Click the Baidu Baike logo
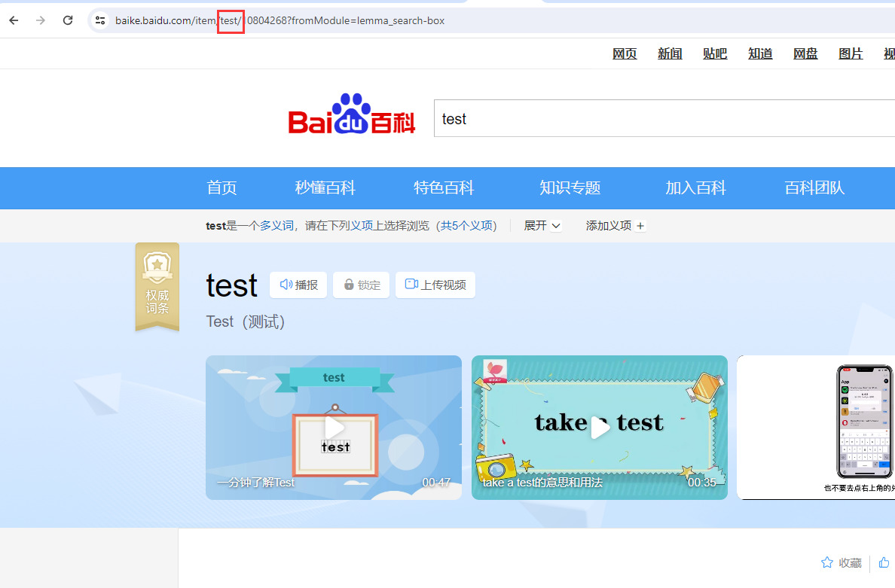Viewport: 895px width, 588px height. (352, 114)
